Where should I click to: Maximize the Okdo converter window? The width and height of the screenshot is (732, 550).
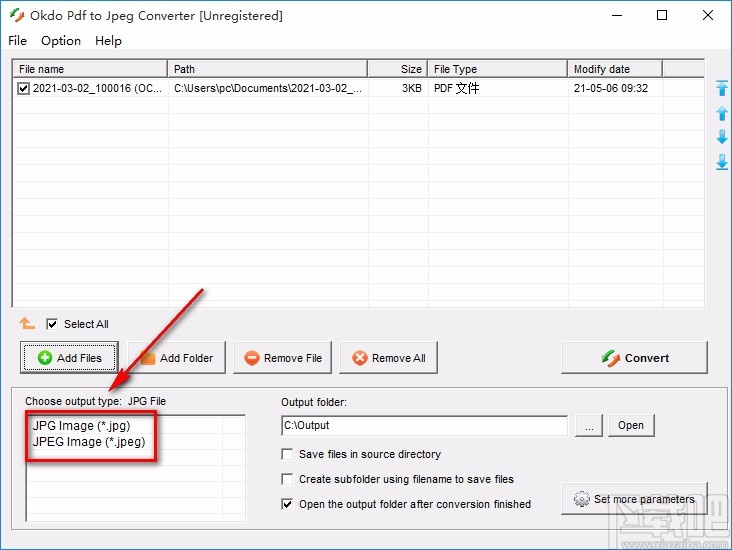click(662, 15)
